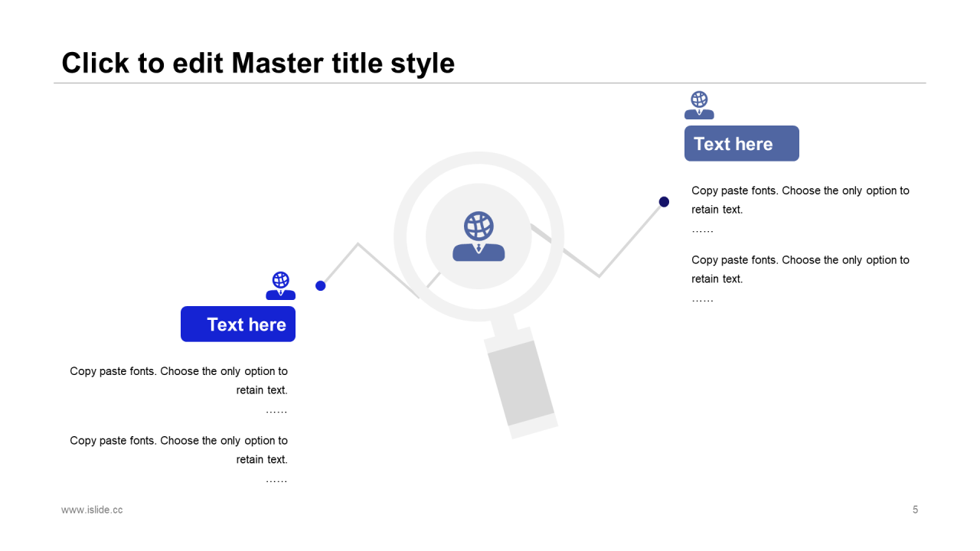Open the www.islide.cc footer link
This screenshot has height=551, width=980.
(92, 510)
